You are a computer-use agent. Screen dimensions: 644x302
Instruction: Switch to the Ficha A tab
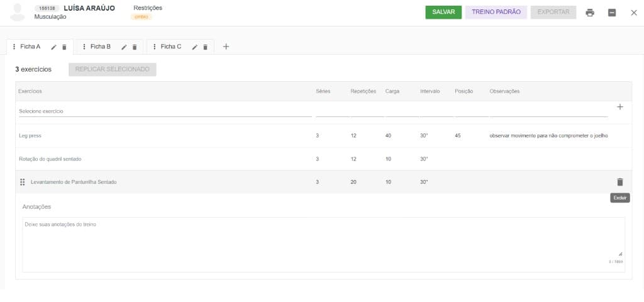point(30,47)
